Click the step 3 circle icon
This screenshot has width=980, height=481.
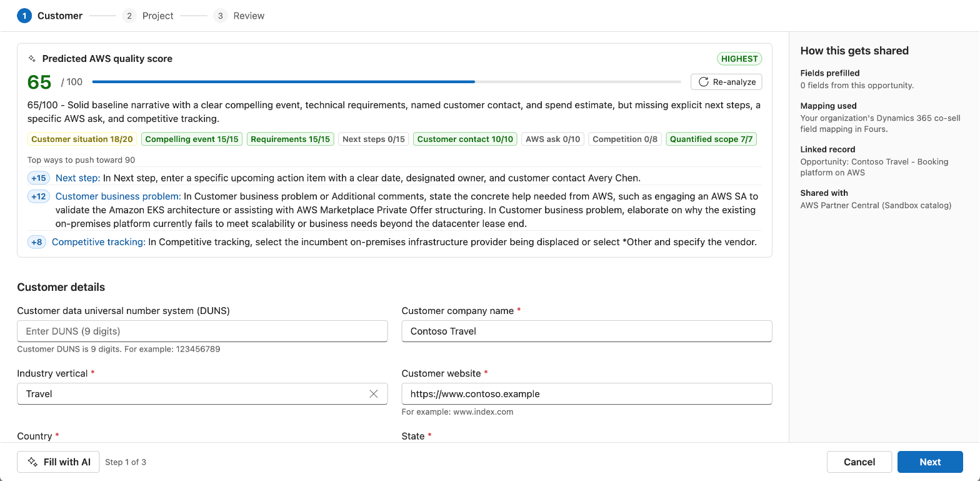tap(220, 16)
